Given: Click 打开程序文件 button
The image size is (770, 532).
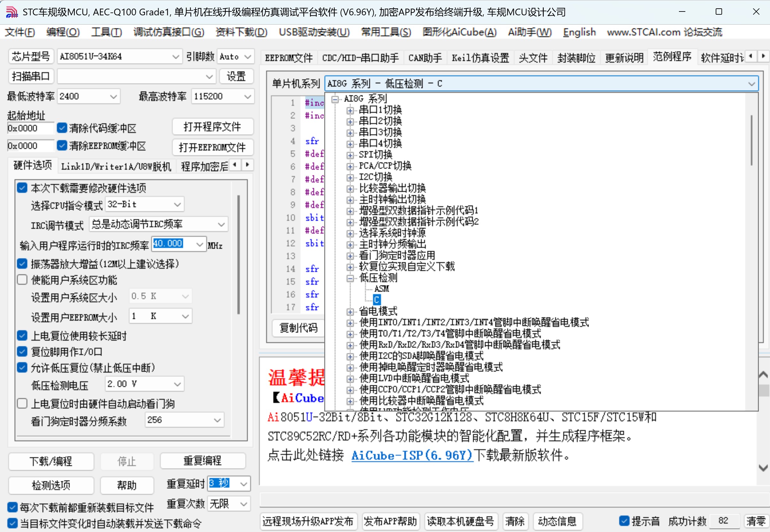Looking at the screenshot, I should (x=212, y=127).
